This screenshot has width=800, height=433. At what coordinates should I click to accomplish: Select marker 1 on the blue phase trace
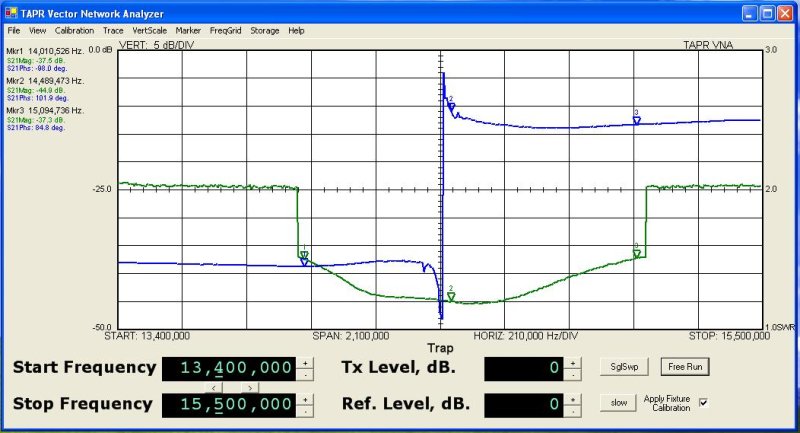[x=304, y=262]
